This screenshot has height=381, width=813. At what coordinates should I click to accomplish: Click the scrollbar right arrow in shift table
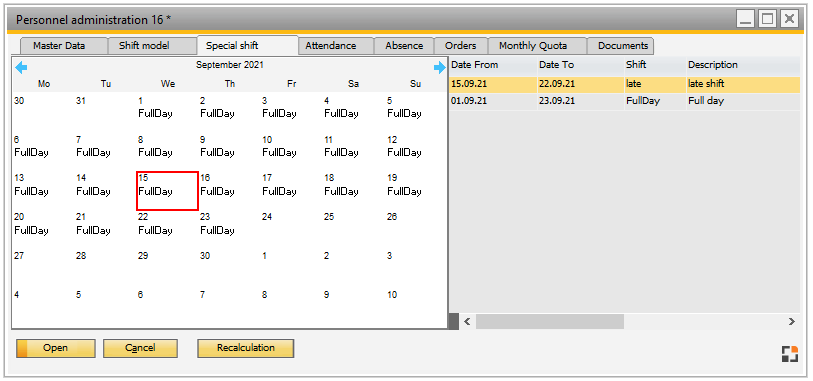[x=792, y=321]
